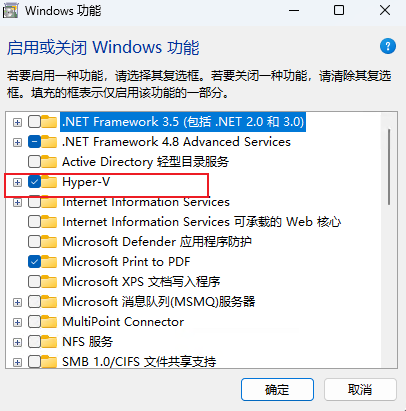
Task: Expand the .NET Framework 4.8 Advanced Services node
Action: pyautogui.click(x=17, y=142)
